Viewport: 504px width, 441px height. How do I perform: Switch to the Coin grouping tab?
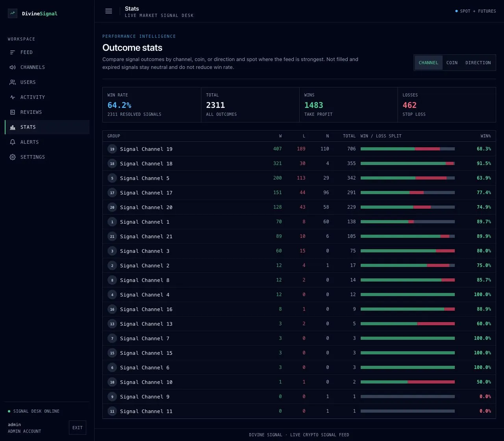point(452,63)
